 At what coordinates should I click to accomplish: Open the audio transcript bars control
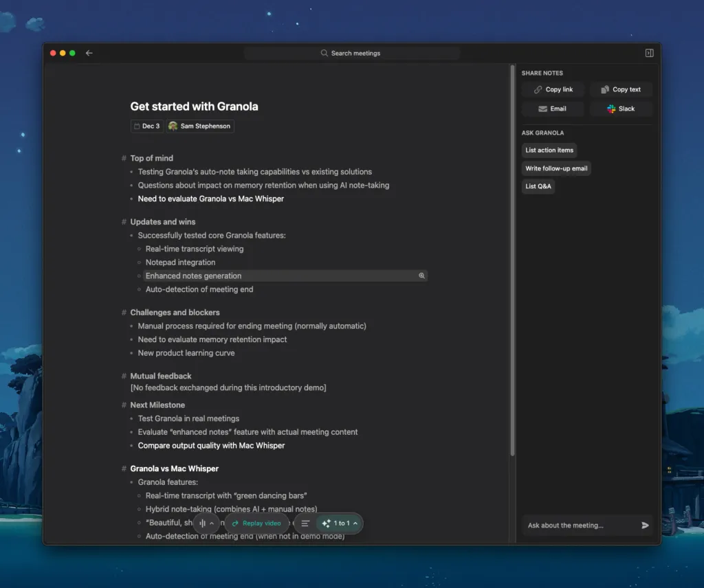tap(203, 523)
